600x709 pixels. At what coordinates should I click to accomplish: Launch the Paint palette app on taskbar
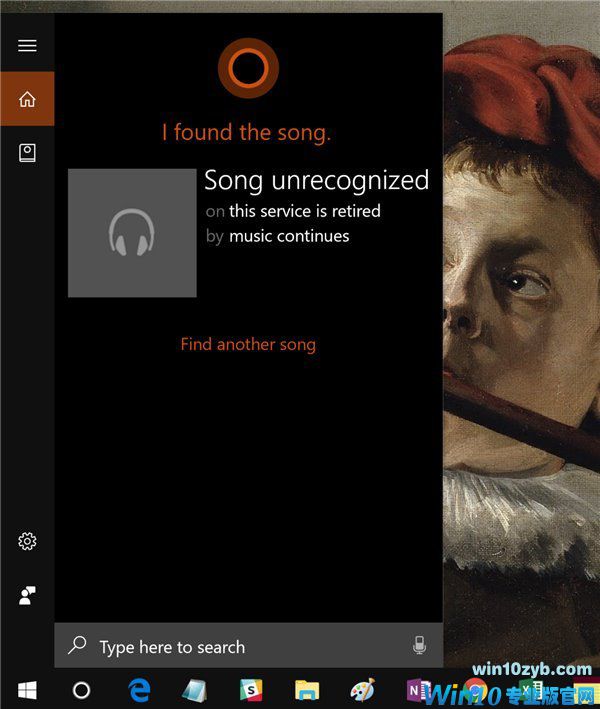[363, 690]
